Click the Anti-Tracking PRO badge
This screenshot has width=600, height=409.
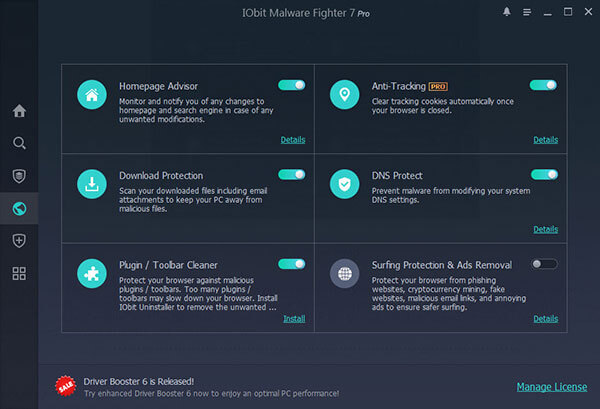click(x=438, y=87)
